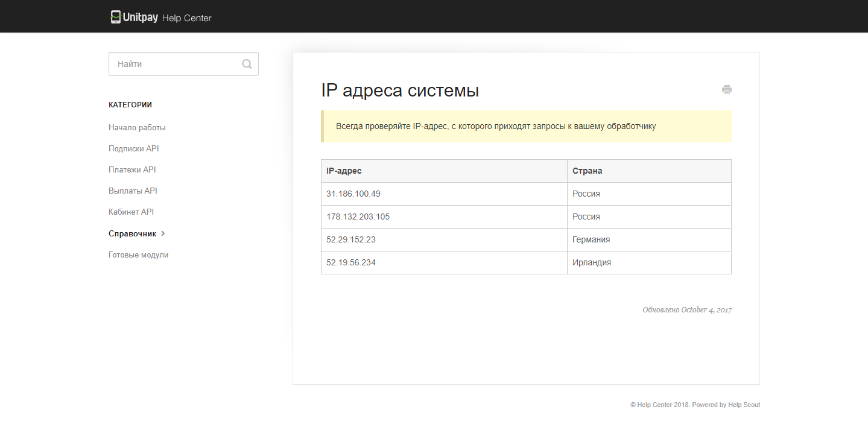Open the Подписки API category
The height and width of the screenshot is (433, 868).
click(133, 148)
